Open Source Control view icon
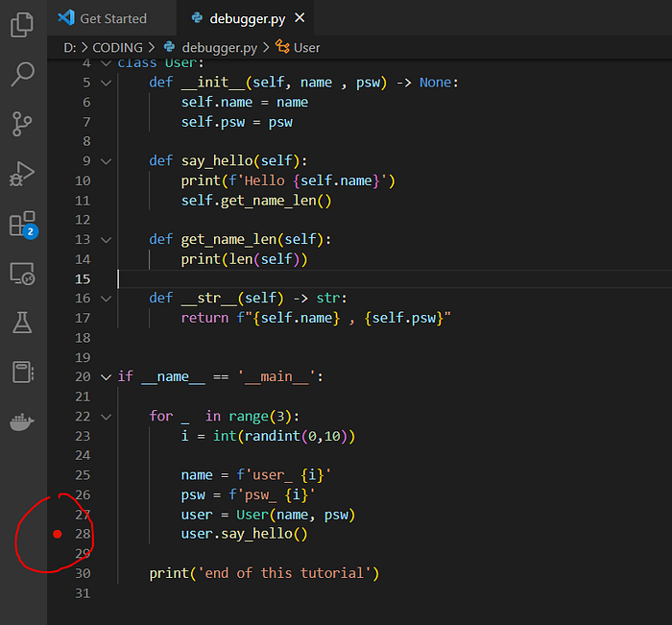The width and height of the screenshot is (672, 625). coord(22,124)
